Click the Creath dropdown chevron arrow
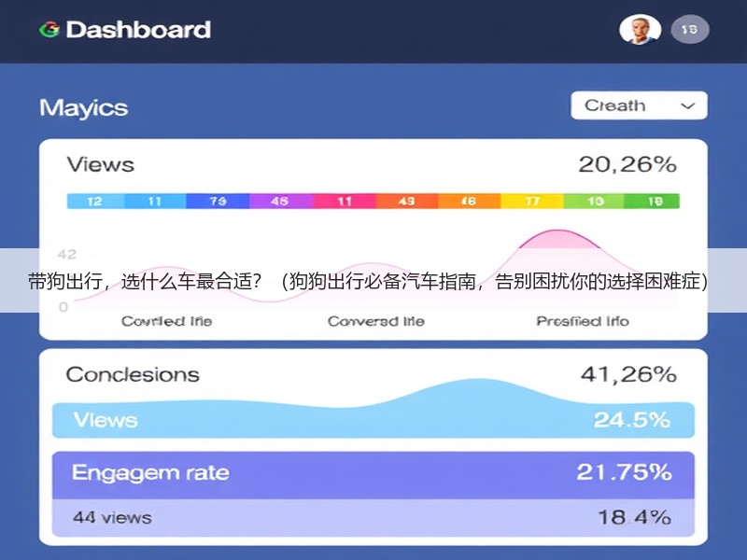 click(687, 105)
